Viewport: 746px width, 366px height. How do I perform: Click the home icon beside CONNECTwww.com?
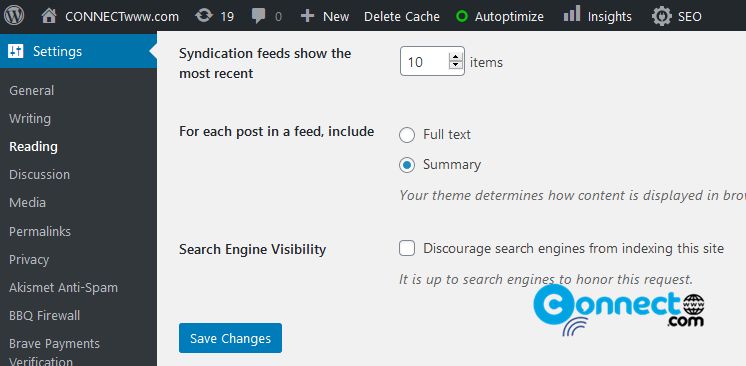pyautogui.click(x=49, y=16)
